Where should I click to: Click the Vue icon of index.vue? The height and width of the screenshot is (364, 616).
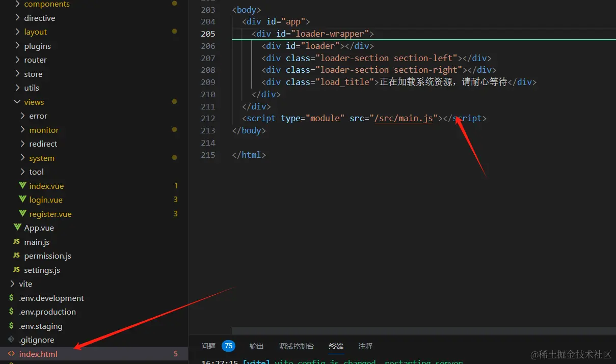point(22,186)
